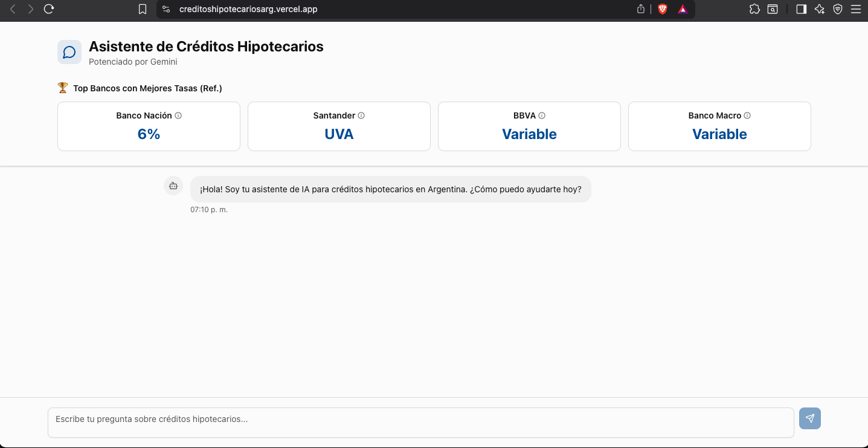Reload the current page
Image resolution: width=868 pixels, height=448 pixels.
(x=48, y=9)
